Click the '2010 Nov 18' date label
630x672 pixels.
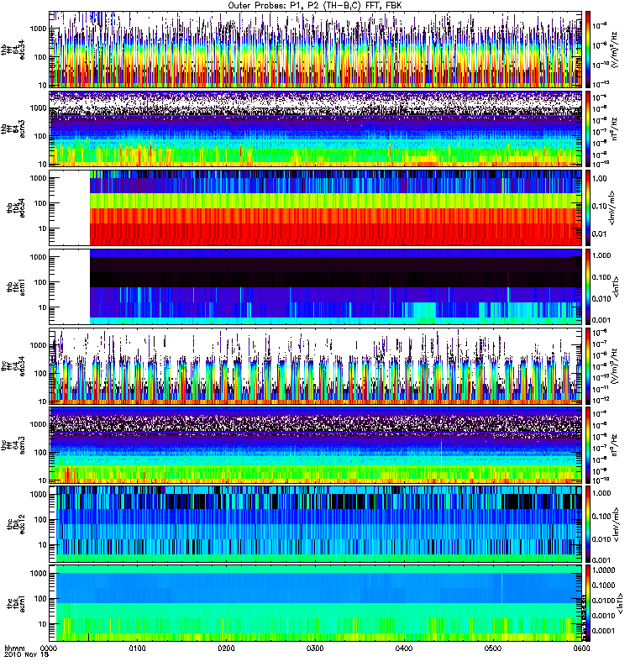[26, 654]
